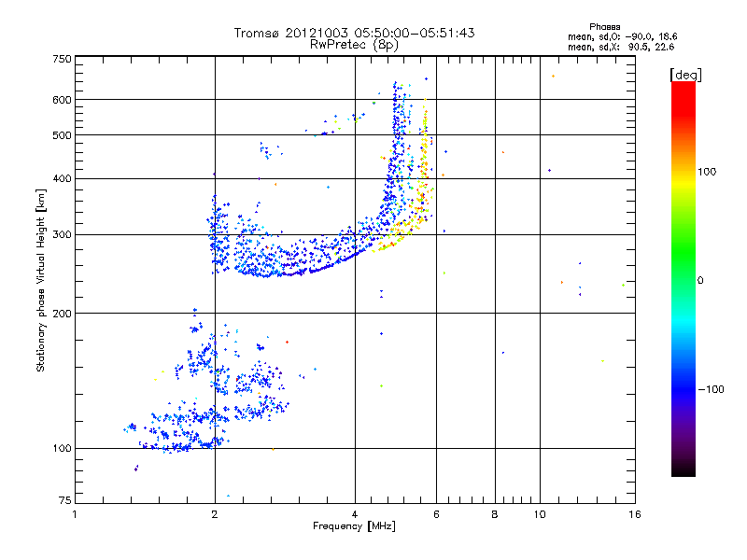Click the x-axis tick label '16'

click(635, 514)
